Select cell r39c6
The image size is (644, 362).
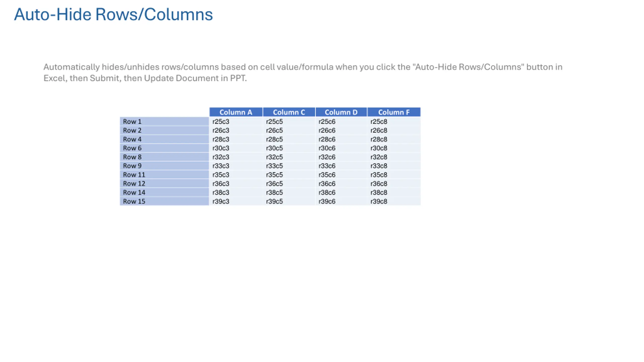[341, 201]
